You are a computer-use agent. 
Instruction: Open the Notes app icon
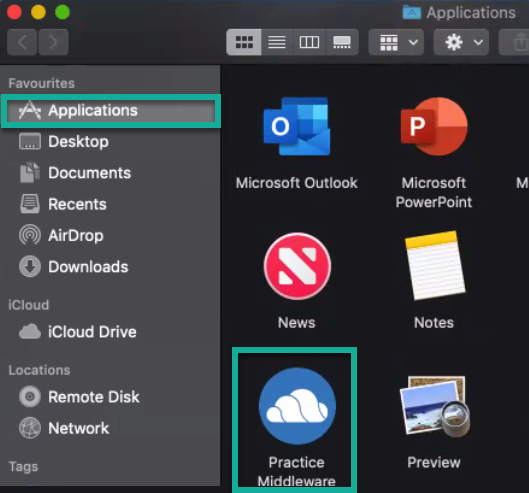pyautogui.click(x=435, y=266)
